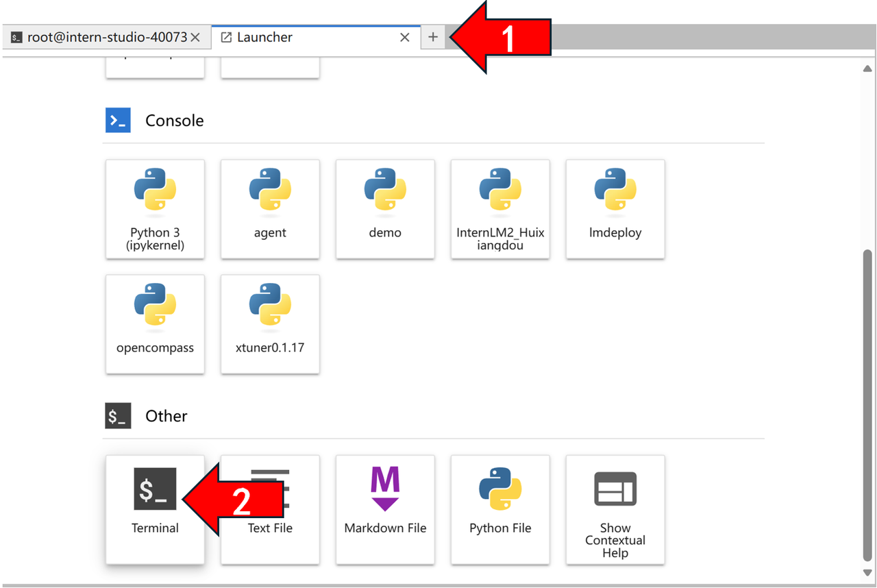877x588 pixels.
Task: Launch the demo console kernel
Action: coord(385,209)
